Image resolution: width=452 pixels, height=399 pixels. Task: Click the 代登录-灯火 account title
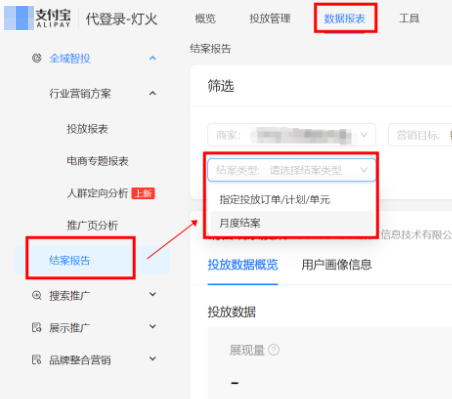[121, 19]
